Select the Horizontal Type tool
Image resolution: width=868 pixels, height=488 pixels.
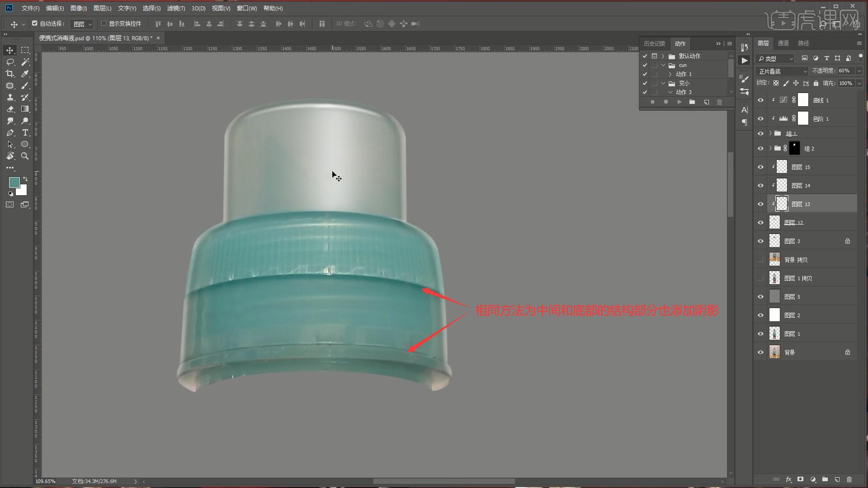coord(25,132)
